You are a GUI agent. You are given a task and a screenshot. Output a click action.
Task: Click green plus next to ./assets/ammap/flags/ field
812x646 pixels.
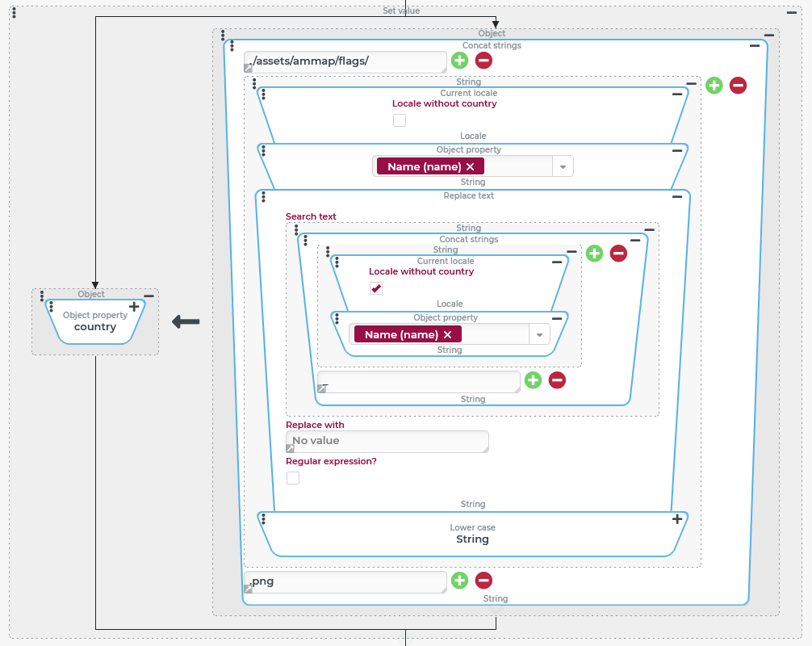point(459,61)
